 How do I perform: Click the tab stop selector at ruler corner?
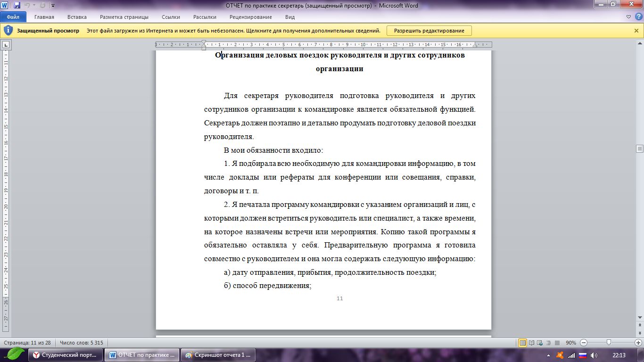coord(6,45)
